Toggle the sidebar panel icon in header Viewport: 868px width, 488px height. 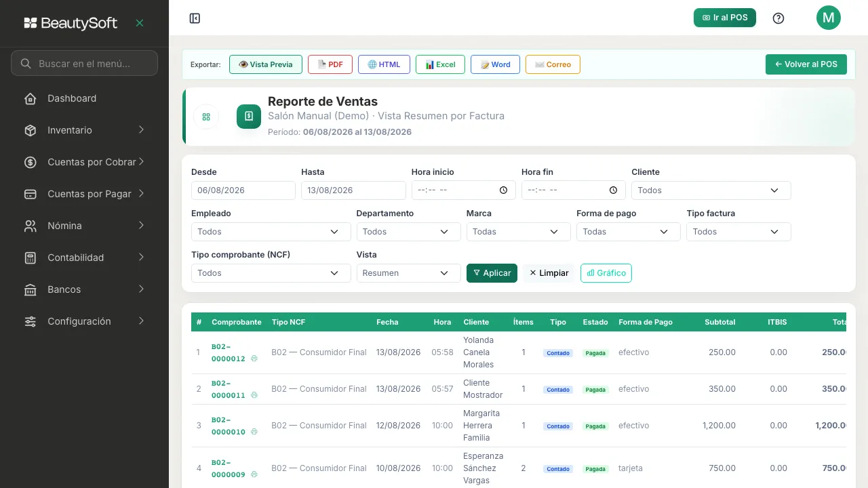195,18
